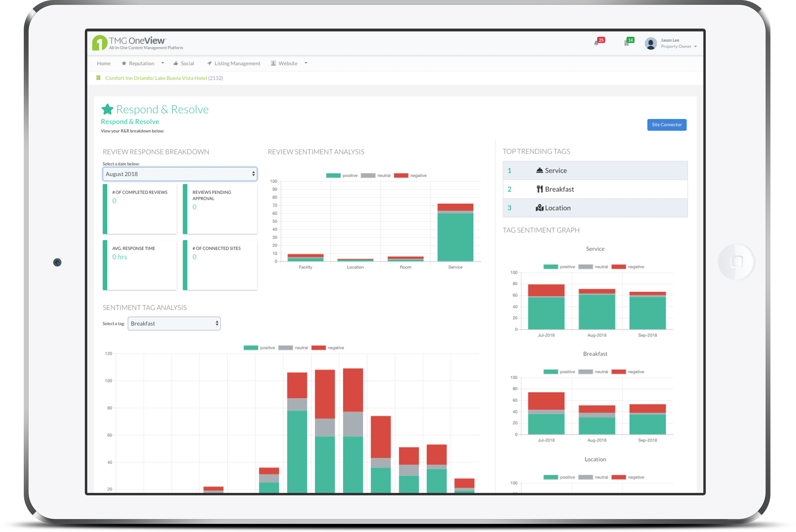Click the # of Completed Reviews card
The width and height of the screenshot is (796, 532).
[140, 209]
